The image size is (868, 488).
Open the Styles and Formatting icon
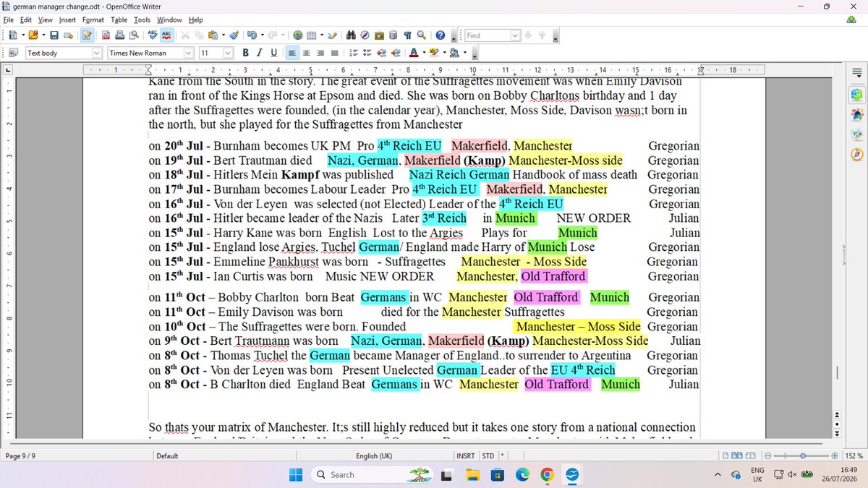12,53
